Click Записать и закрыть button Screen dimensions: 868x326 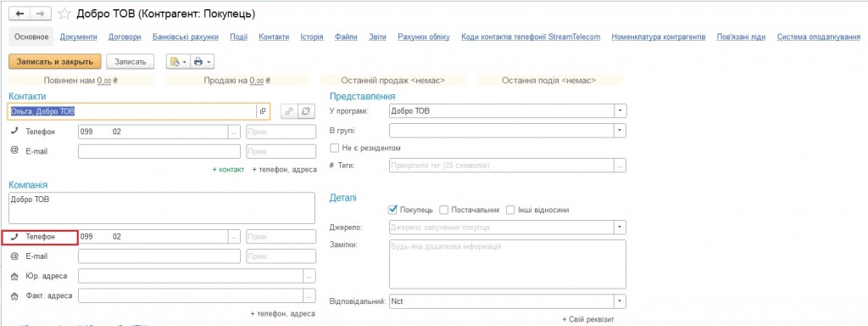(x=55, y=61)
